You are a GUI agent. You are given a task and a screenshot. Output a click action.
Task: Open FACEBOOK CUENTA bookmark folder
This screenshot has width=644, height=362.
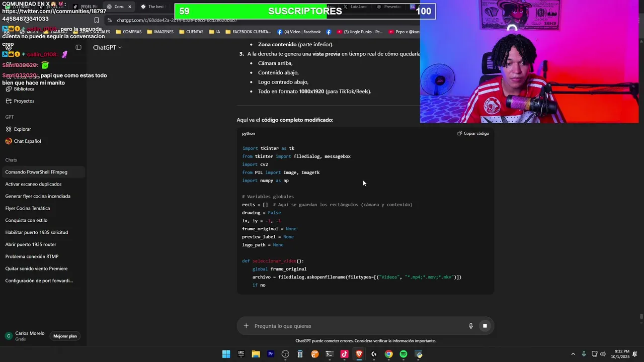pyautogui.click(x=249, y=32)
